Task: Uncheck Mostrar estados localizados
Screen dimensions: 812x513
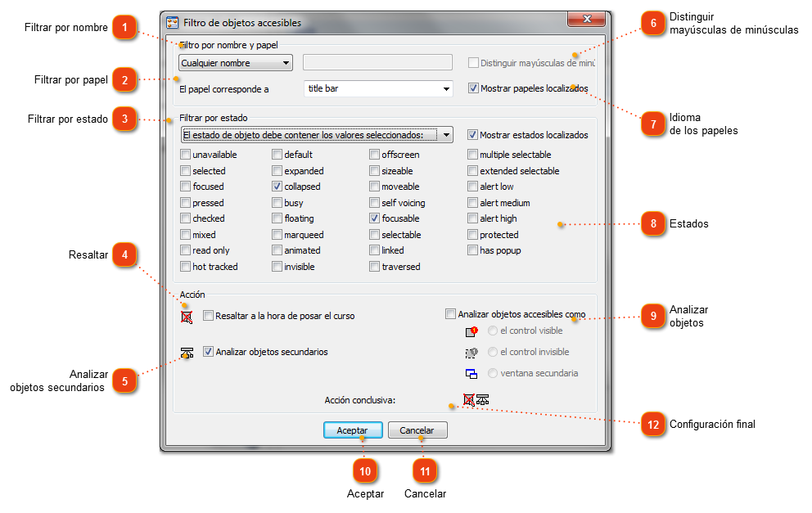Action: coord(472,135)
